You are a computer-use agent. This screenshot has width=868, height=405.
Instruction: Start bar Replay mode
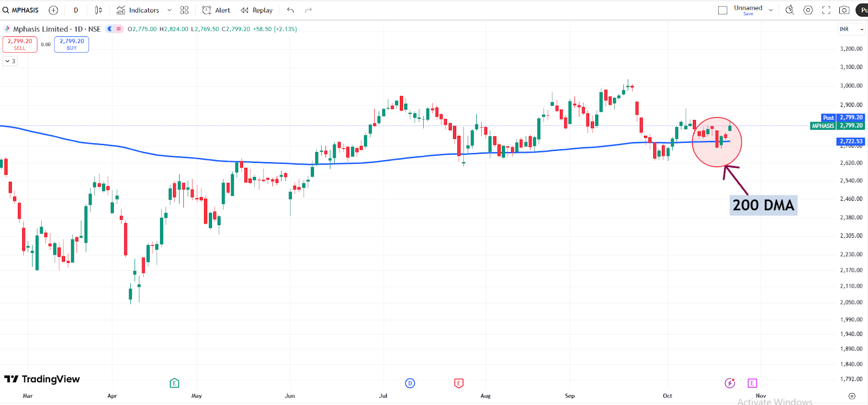pos(257,10)
